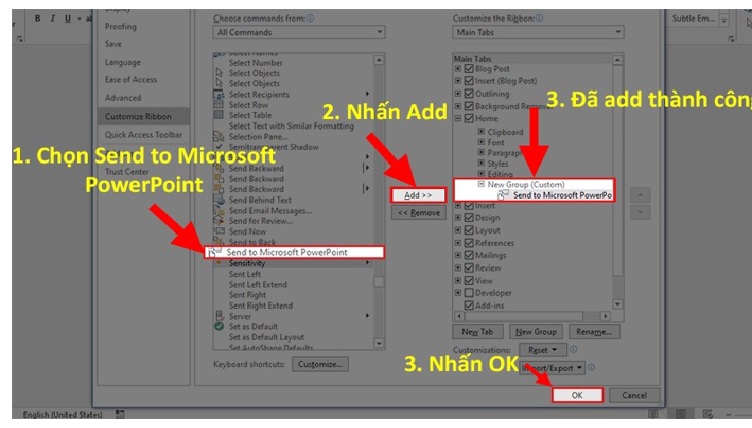Image resolution: width=752 pixels, height=428 pixels.
Task: Click the Select Recipients command icon
Action: [x=219, y=94]
